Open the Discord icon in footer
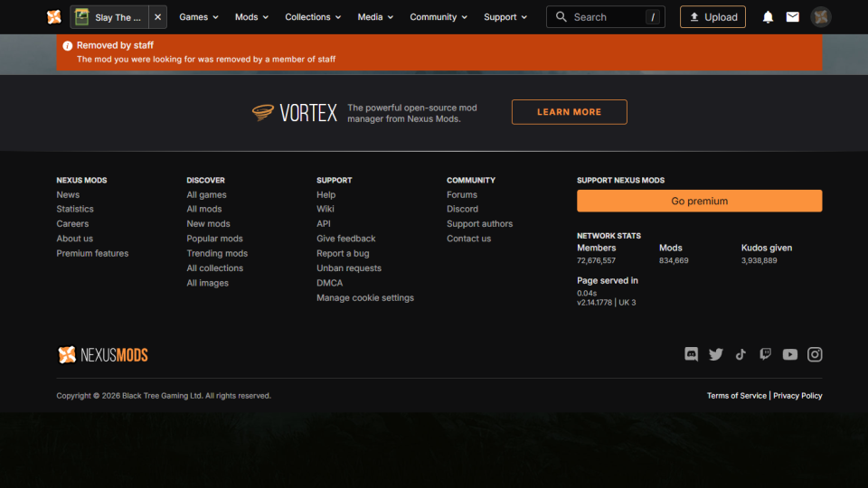The width and height of the screenshot is (868, 488). (692, 354)
